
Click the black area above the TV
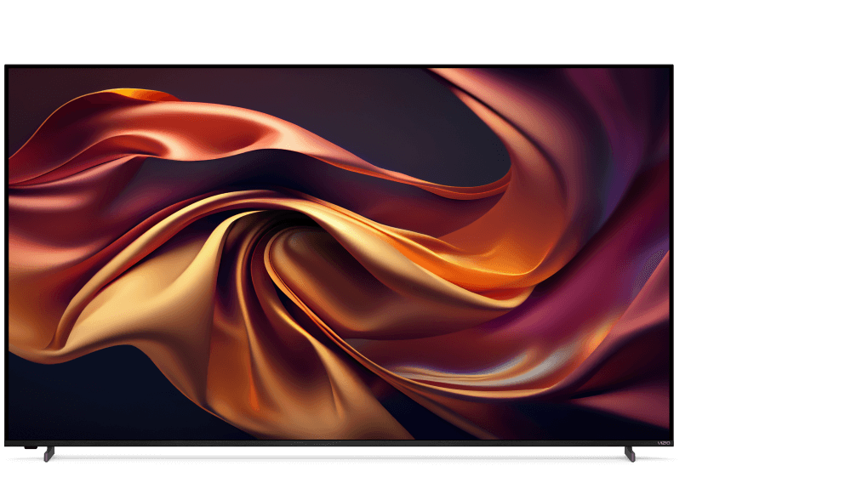(340, 30)
